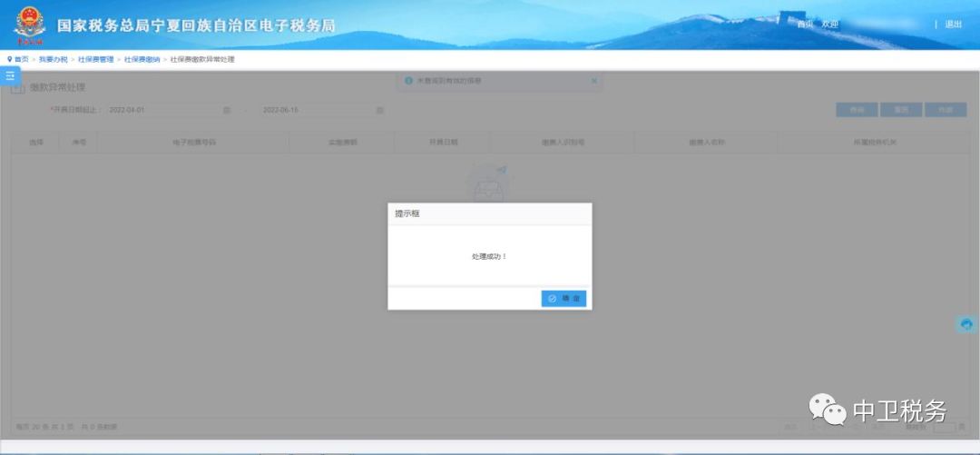980x455 pixels.
Task: Click the 查询 query button
Action: [857, 110]
